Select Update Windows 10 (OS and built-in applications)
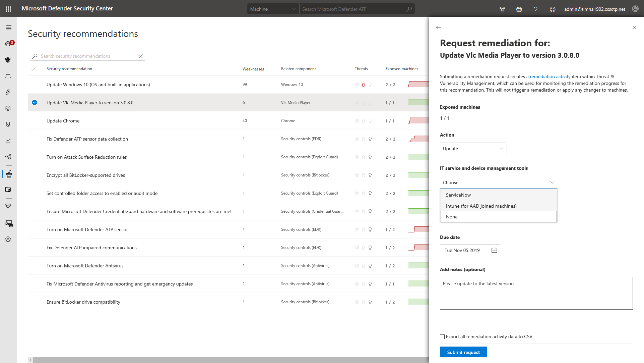The height and width of the screenshot is (363, 644). (228, 85)
